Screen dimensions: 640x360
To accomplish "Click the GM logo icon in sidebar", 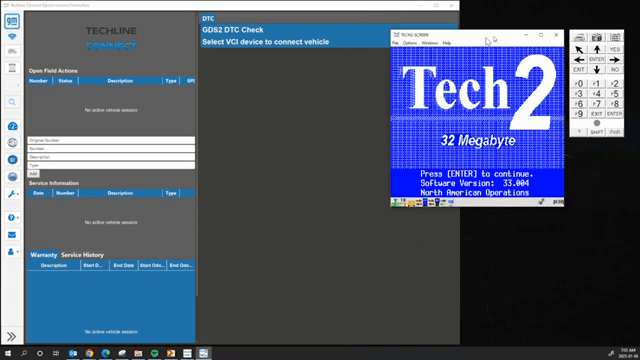I will point(12,21).
